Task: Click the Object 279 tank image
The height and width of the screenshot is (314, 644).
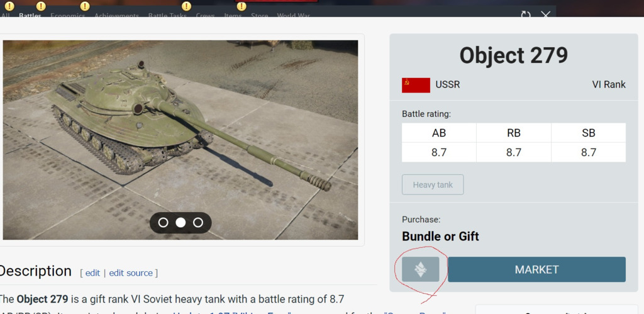Action: [x=180, y=140]
